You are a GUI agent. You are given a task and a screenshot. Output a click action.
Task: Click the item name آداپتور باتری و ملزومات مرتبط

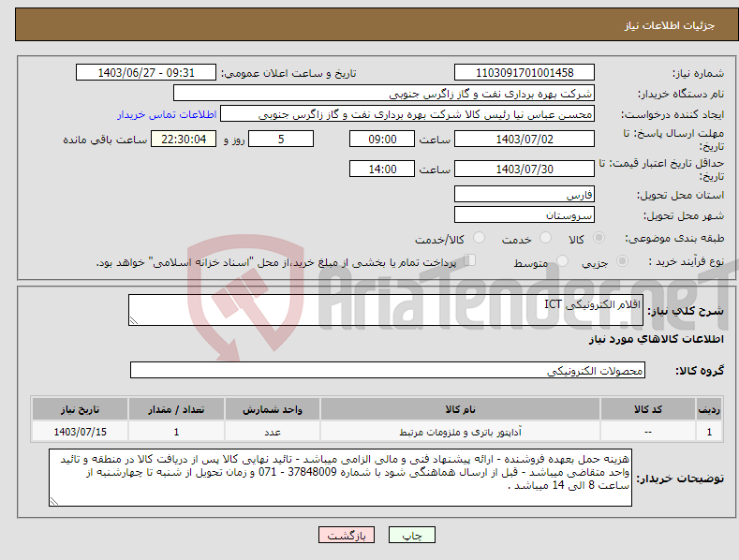click(x=460, y=432)
